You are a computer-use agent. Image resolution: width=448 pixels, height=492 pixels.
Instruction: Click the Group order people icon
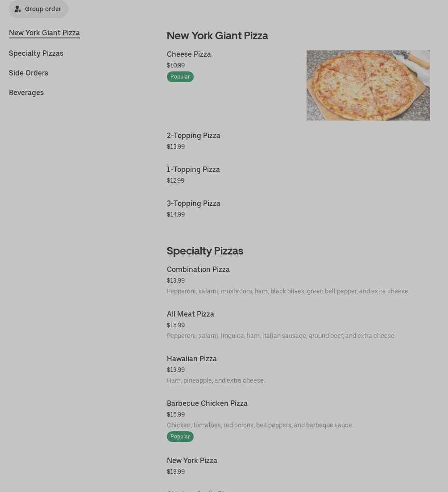point(18,9)
